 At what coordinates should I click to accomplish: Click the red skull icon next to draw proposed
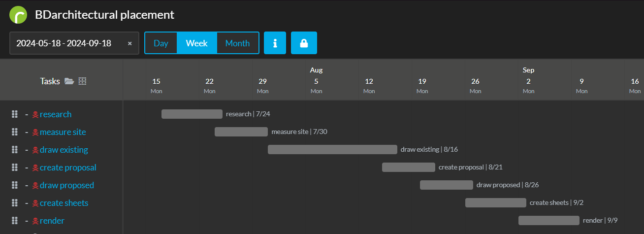click(35, 186)
